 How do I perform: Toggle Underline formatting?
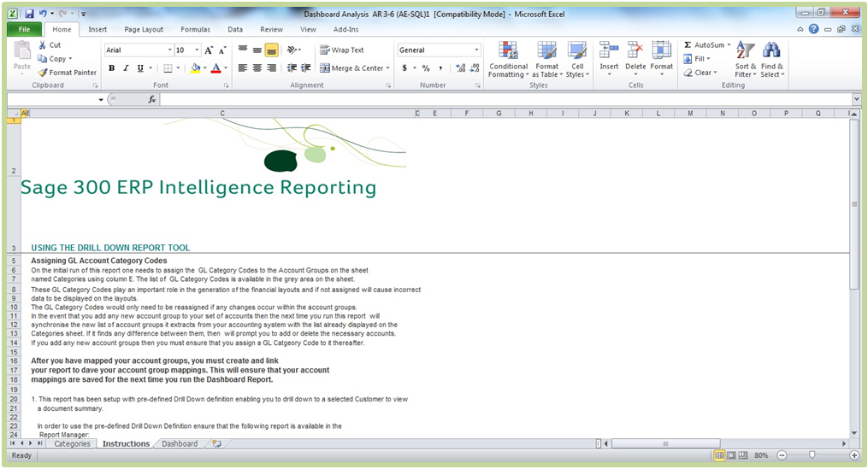pyautogui.click(x=140, y=68)
